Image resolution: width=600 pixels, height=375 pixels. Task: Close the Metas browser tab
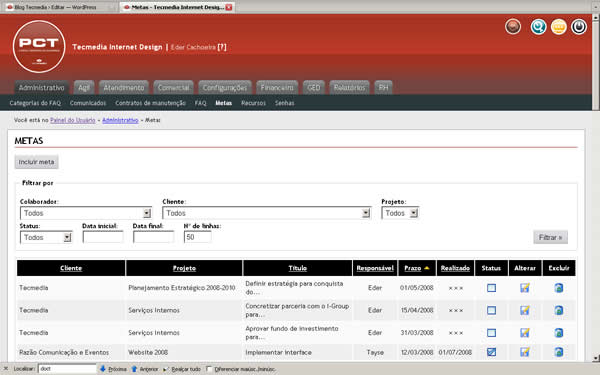[x=229, y=7]
